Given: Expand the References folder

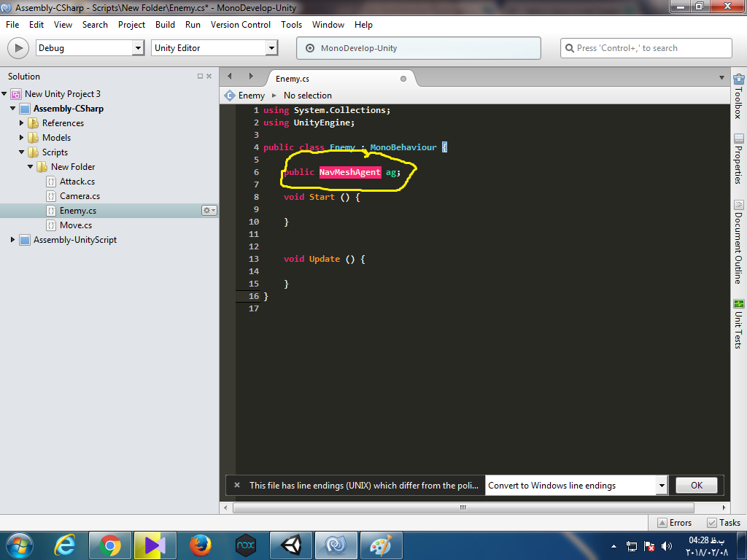Looking at the screenshot, I should coord(21,122).
